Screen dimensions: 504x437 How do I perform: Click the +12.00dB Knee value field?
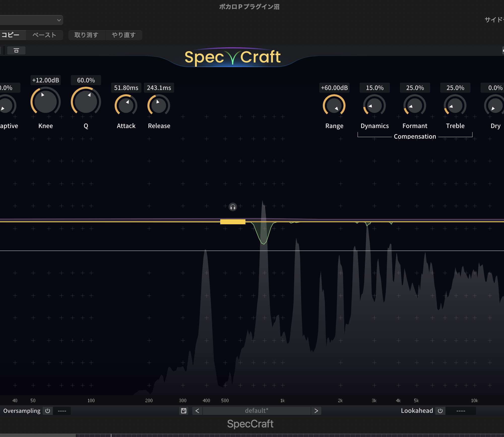coord(46,80)
